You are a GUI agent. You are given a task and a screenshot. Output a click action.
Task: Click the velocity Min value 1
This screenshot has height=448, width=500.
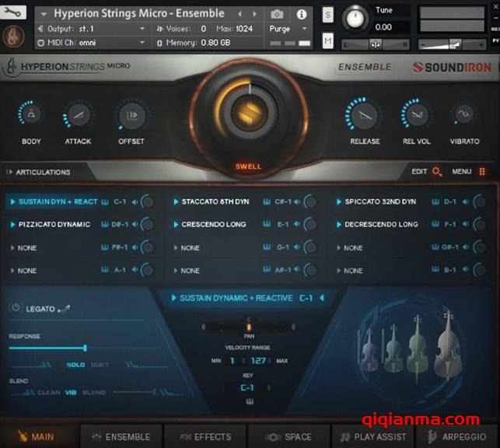[233, 361]
